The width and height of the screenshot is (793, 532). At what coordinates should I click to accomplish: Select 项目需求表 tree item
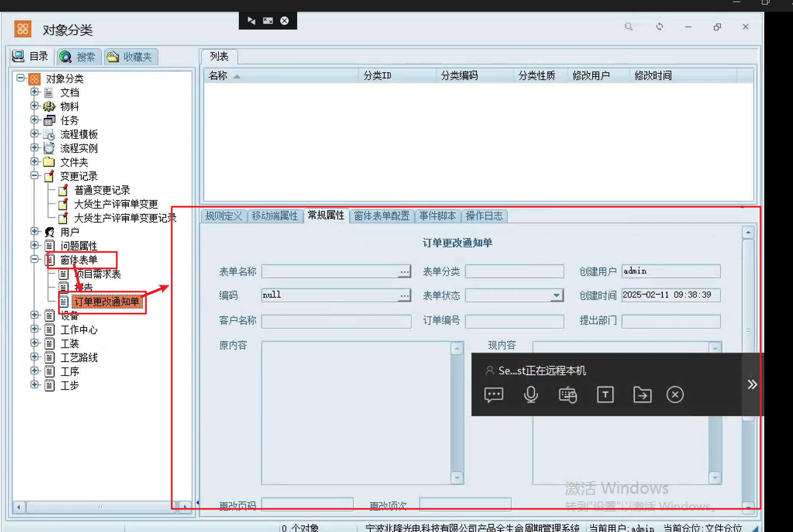tap(98, 274)
